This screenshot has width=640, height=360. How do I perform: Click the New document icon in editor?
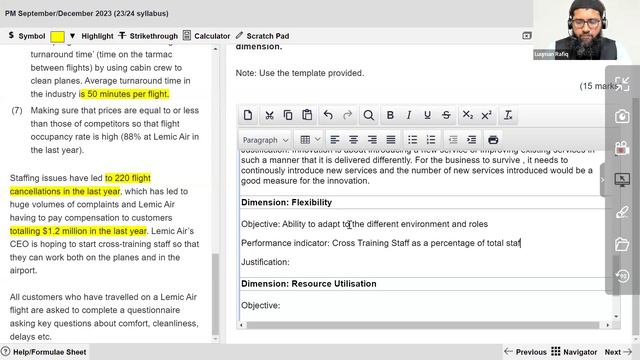(x=248, y=116)
